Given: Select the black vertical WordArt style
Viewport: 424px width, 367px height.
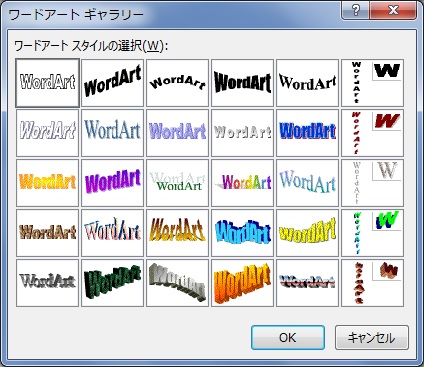Looking at the screenshot, I should pos(372,83).
